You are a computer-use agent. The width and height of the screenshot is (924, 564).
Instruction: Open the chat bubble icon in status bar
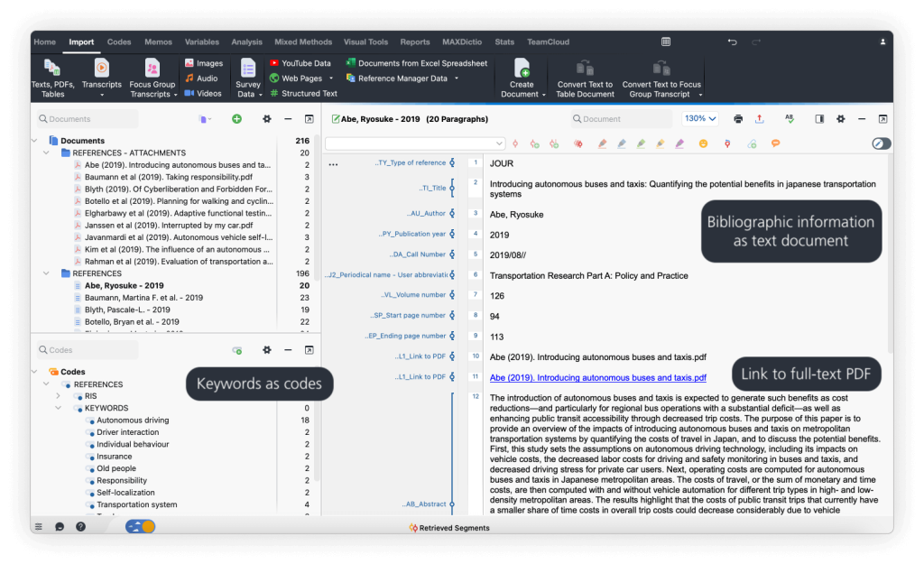click(60, 527)
